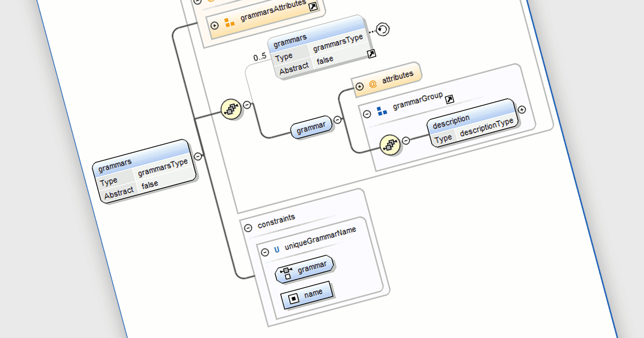Select the sequence compositor next to grammars root

pyautogui.click(x=230, y=108)
